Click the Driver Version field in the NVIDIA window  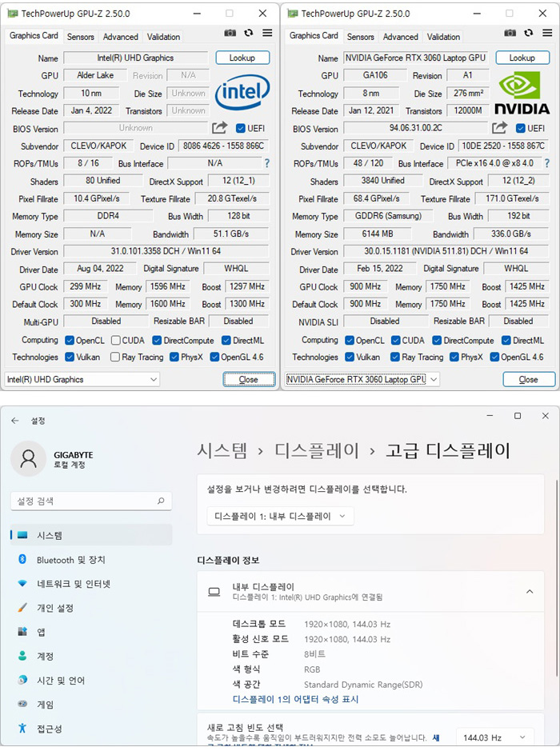coord(446,251)
